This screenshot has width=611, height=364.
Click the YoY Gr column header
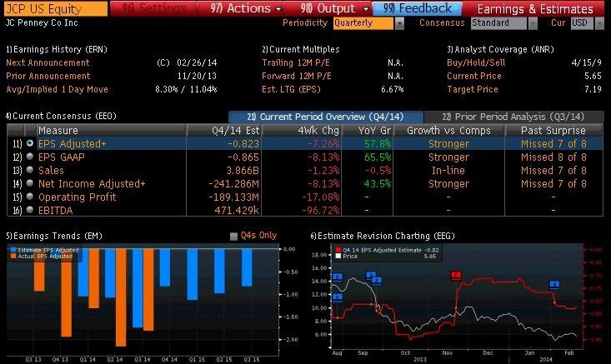368,131
